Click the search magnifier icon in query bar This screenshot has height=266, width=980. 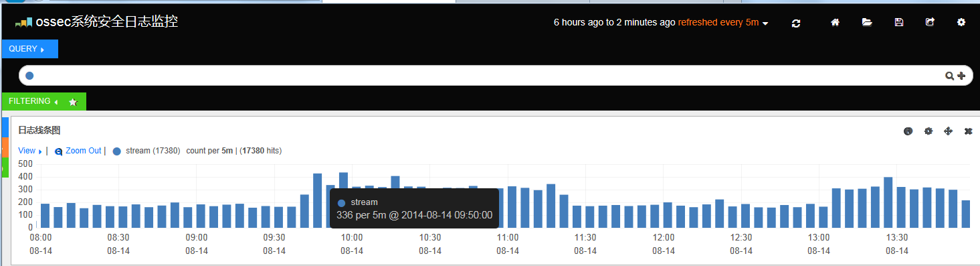[x=949, y=76]
